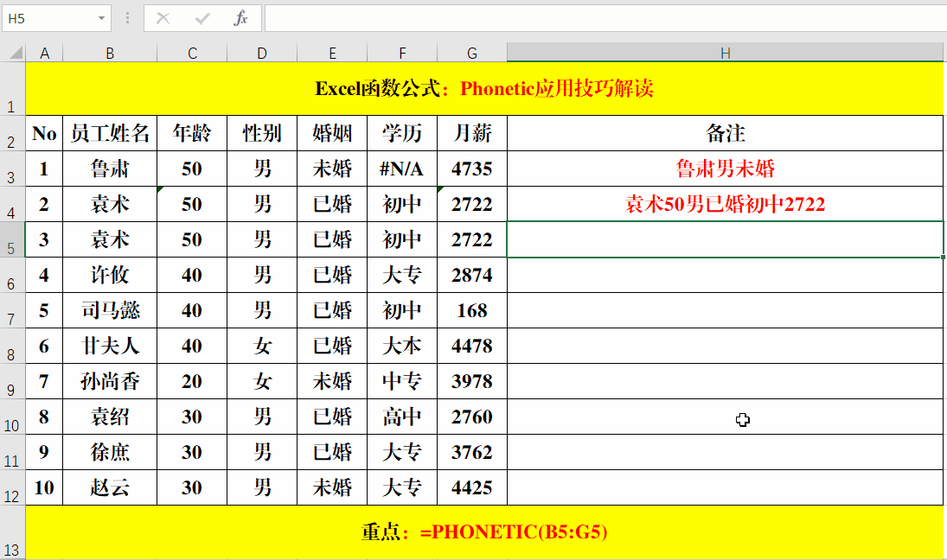Click the '#N/A' error cell
Screen dimensions: 947x560
402,169
